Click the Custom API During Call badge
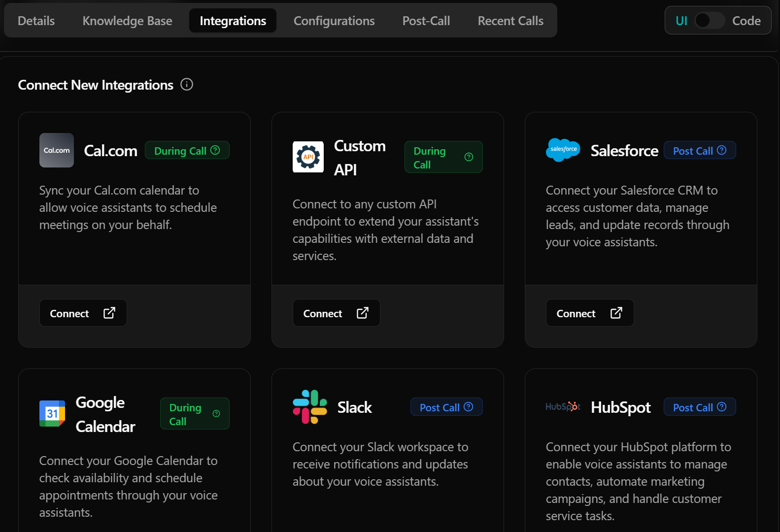This screenshot has width=780, height=532. click(x=443, y=157)
